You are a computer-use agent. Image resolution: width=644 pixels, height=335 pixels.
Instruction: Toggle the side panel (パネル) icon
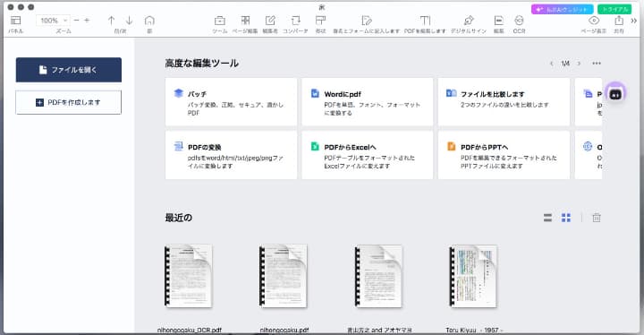pyautogui.click(x=15, y=21)
